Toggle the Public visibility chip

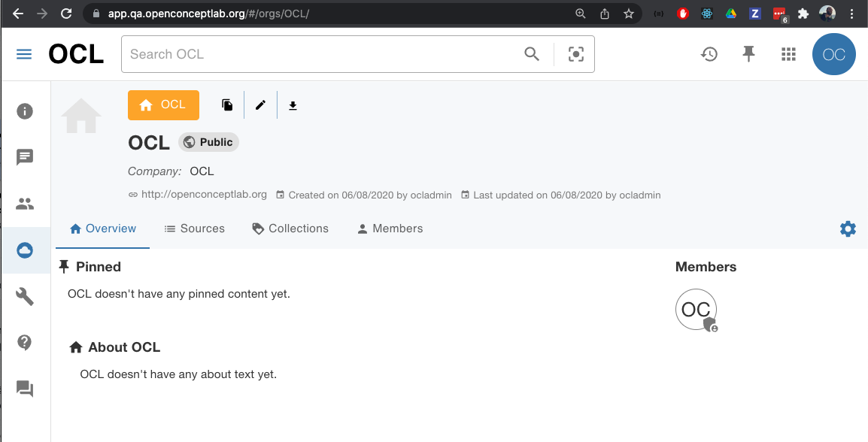208,141
